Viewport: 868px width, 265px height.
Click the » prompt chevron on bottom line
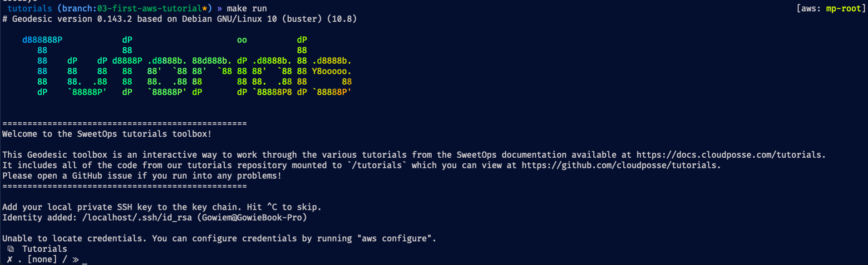[x=75, y=260]
